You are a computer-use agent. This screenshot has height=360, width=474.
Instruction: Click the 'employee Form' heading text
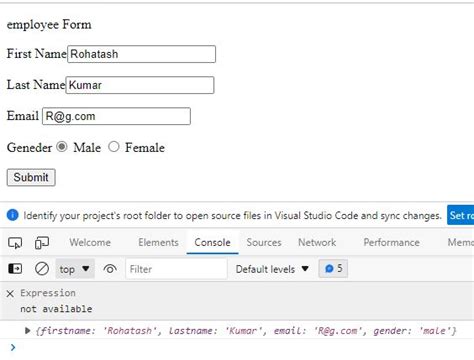(x=49, y=25)
